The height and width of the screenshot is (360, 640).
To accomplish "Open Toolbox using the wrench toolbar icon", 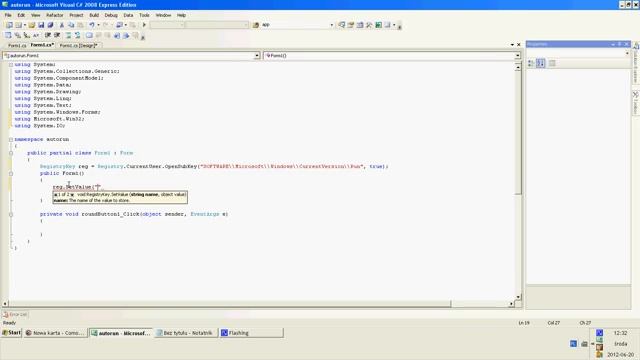I will pyautogui.click(x=369, y=25).
